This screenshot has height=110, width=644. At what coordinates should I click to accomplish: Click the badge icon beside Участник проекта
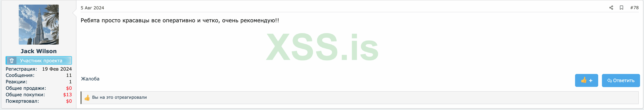point(11,60)
